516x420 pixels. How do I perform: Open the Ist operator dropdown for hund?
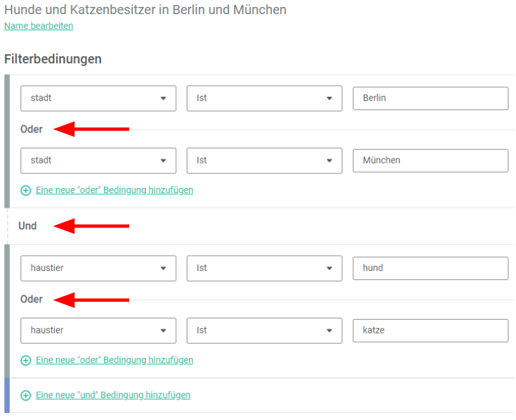[265, 268]
